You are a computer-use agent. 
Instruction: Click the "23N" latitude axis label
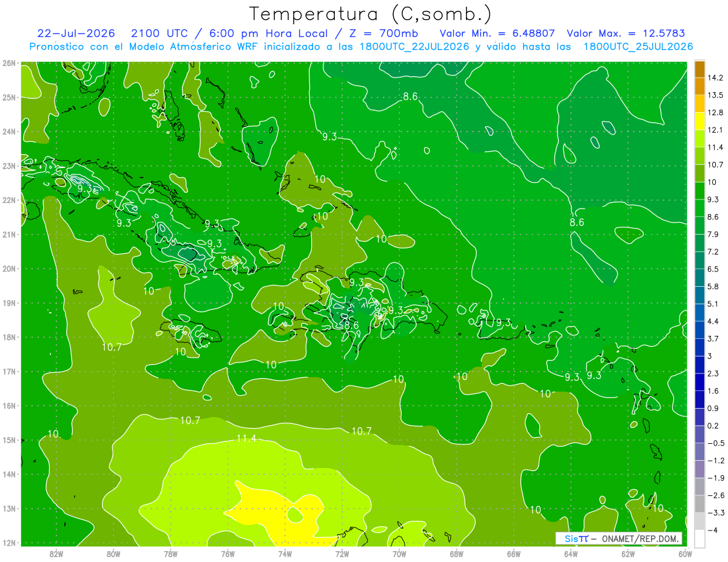coord(9,166)
